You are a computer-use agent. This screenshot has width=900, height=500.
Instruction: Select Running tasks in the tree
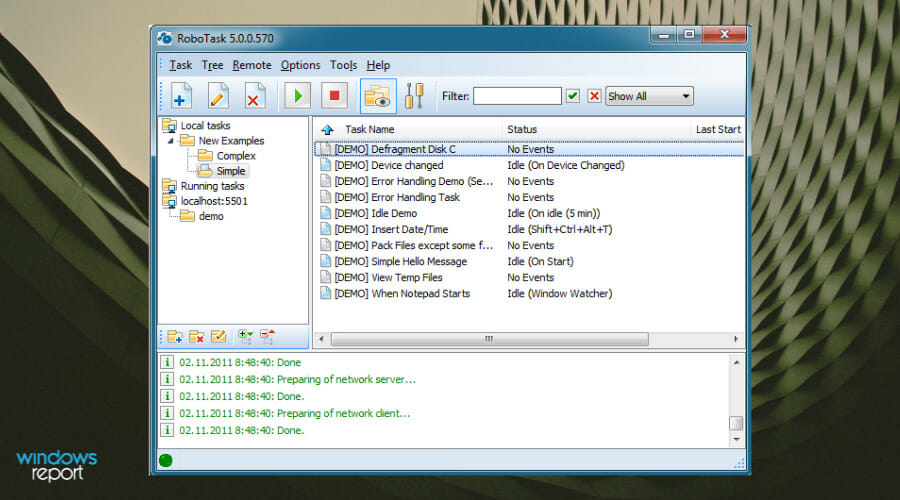pyautogui.click(x=212, y=186)
